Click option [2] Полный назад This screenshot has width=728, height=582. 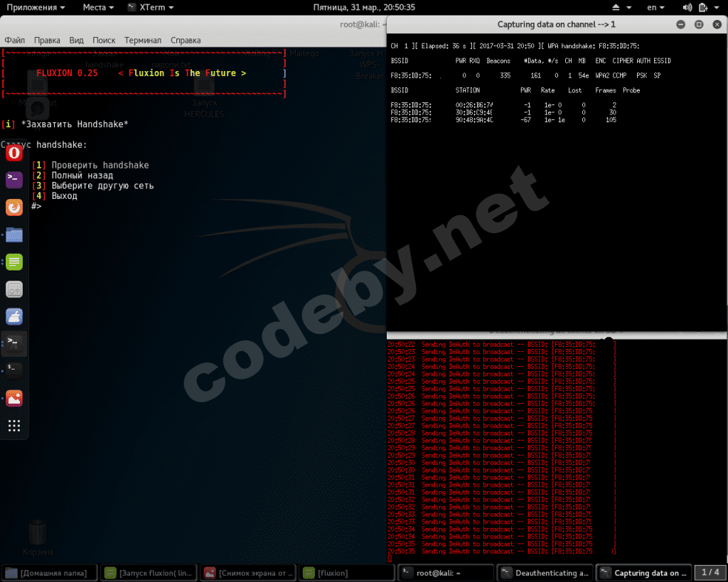tap(73, 176)
